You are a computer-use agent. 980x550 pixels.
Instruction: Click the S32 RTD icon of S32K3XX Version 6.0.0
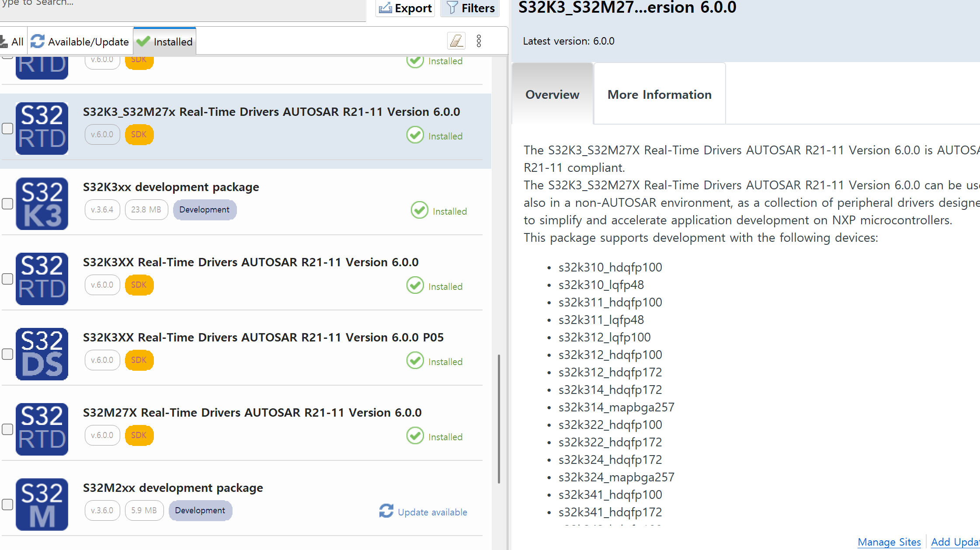(42, 279)
